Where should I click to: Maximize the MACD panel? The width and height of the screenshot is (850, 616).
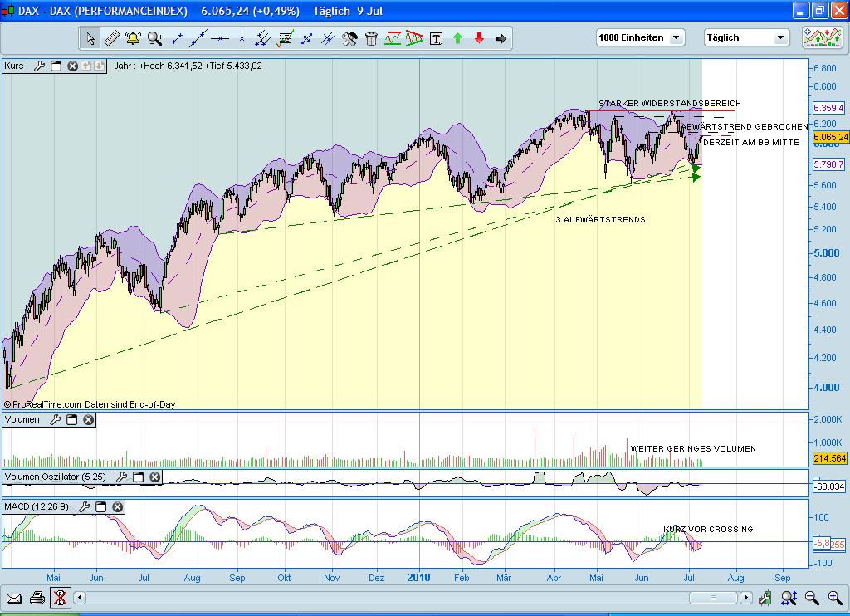(100, 506)
